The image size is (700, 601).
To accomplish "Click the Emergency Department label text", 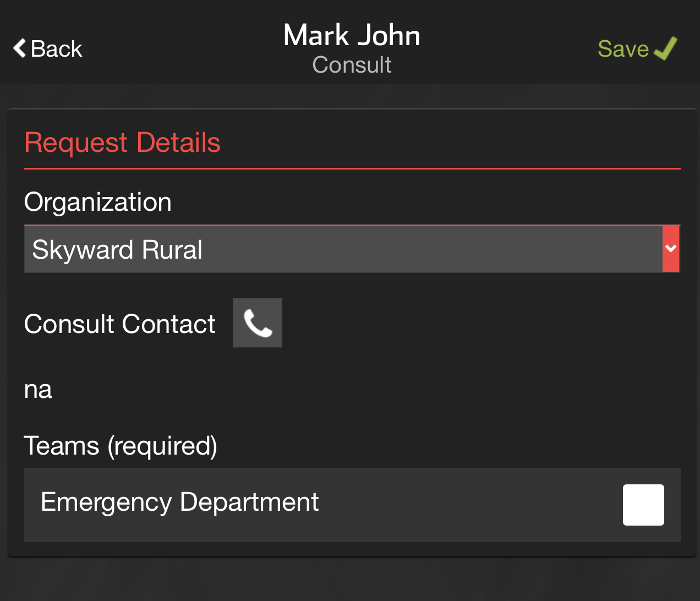I will (180, 502).
